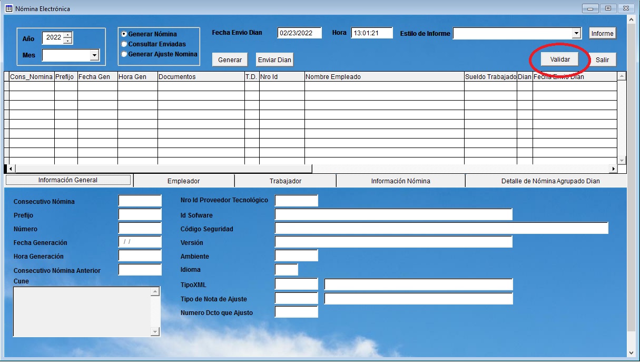Increase the Año value with up arrow

click(x=67, y=35)
